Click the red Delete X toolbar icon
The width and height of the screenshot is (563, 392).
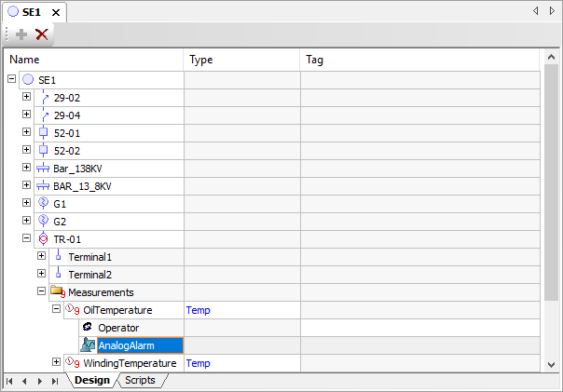[42, 34]
